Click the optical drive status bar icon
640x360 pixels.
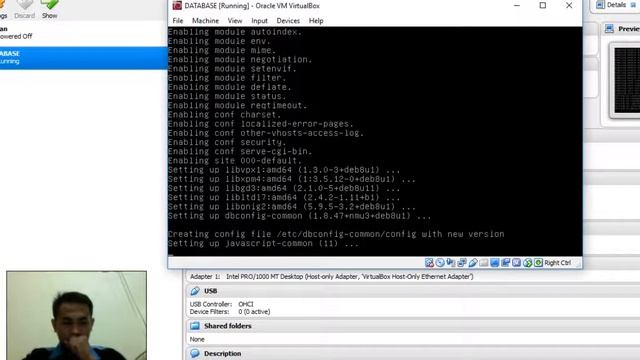(x=440, y=263)
